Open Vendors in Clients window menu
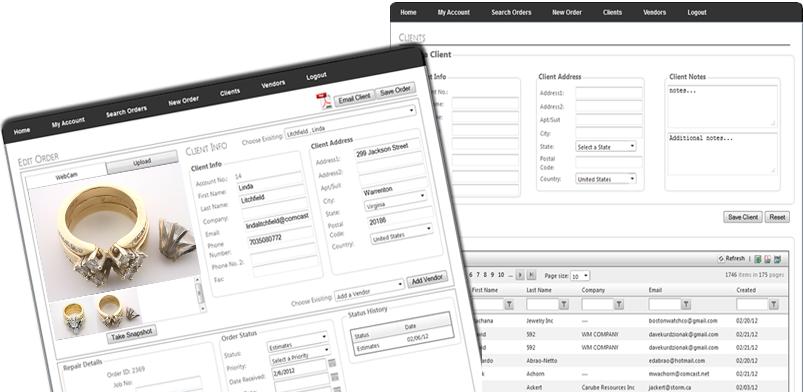 point(655,12)
